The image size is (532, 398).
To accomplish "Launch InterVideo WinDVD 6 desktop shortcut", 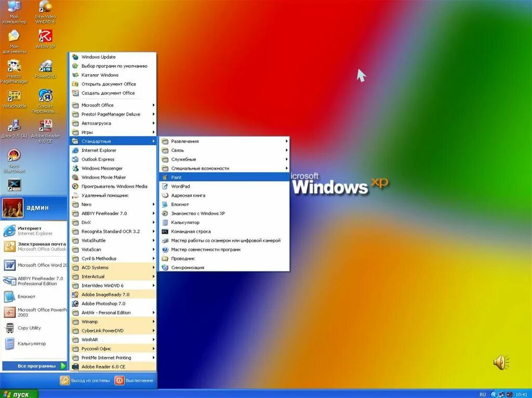I will (45, 12).
